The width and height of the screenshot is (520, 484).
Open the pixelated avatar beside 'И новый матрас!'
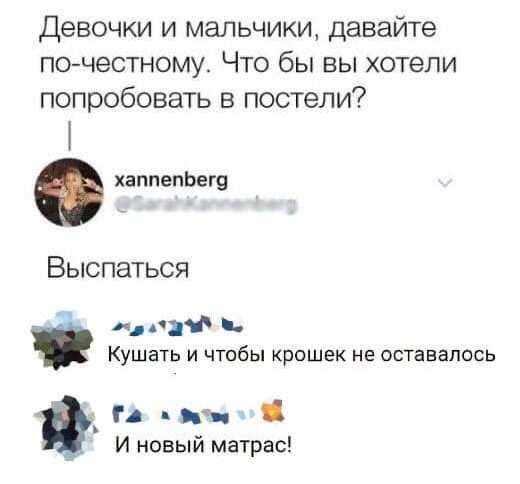click(x=68, y=428)
